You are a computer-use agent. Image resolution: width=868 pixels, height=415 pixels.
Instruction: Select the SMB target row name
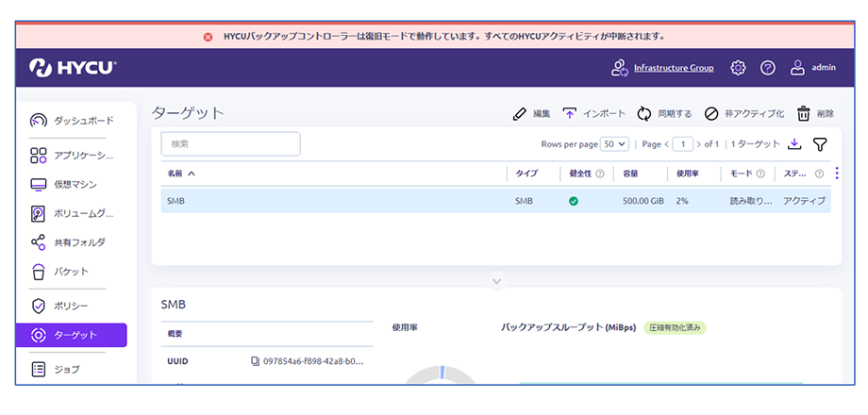pos(175,201)
